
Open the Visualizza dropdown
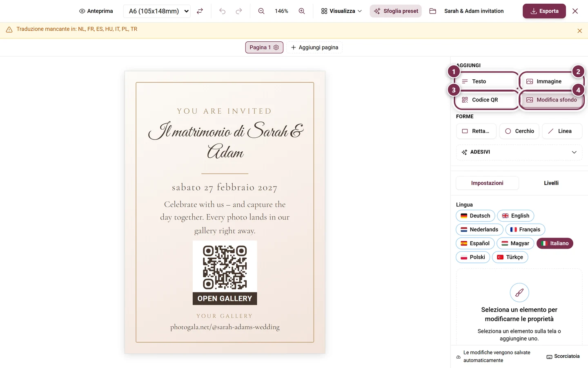(341, 11)
